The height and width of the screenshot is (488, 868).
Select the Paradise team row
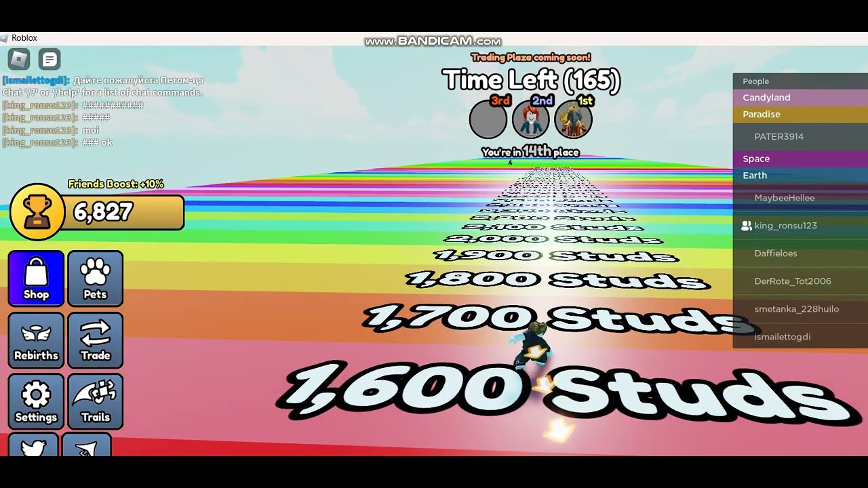(x=800, y=115)
